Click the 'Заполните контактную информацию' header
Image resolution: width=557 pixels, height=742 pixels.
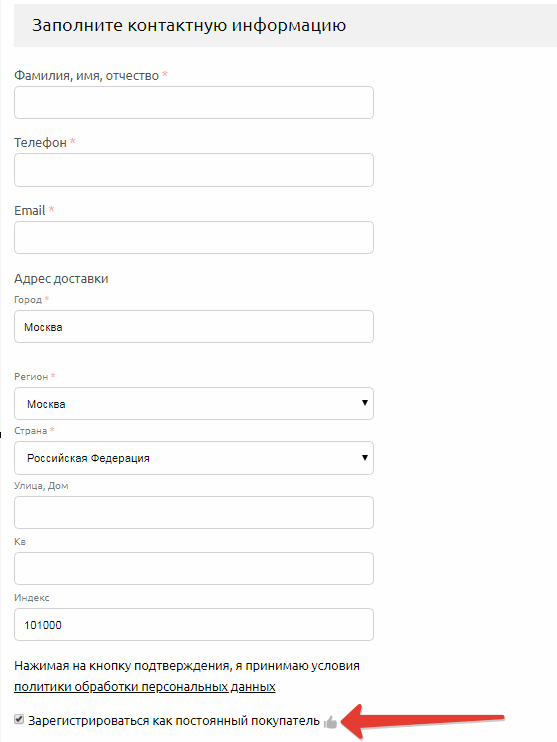pos(189,25)
